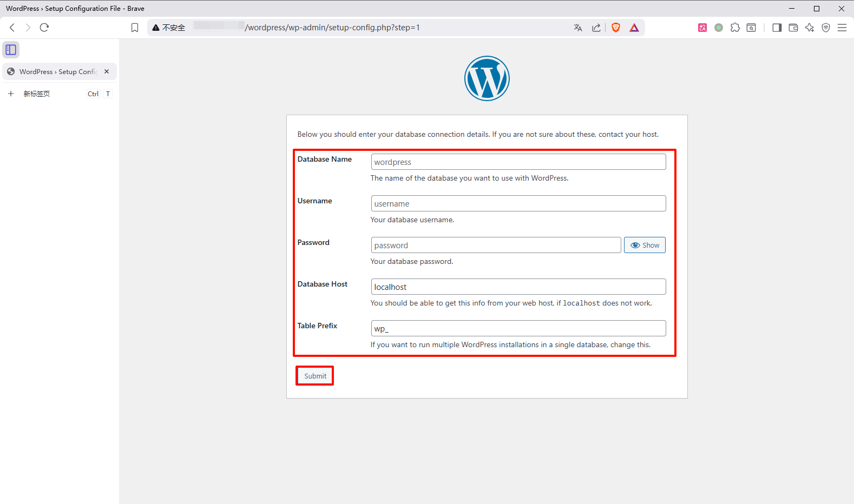
Task: Toggle the vertical tabs panel
Action: (11, 50)
